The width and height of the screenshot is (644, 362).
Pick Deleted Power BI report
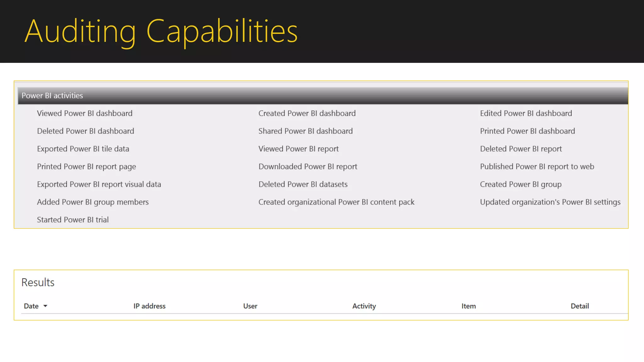[x=521, y=149]
